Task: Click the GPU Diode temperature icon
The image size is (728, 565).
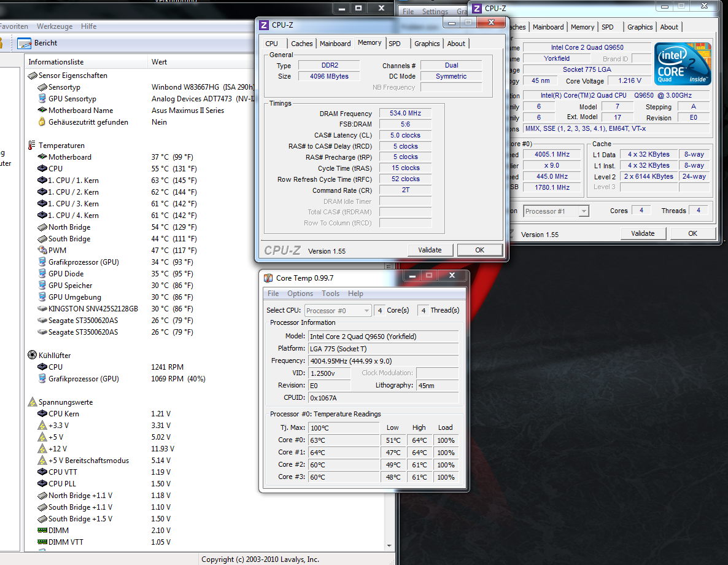Action: (42, 274)
